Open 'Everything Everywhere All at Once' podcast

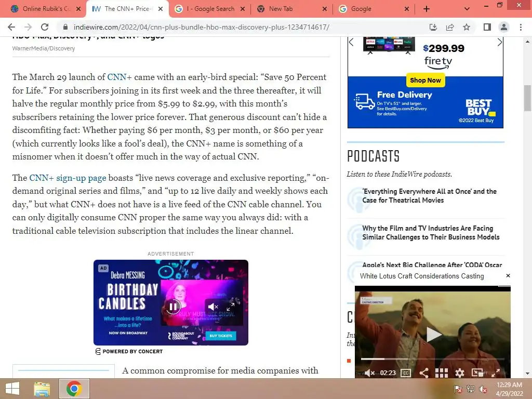point(429,196)
